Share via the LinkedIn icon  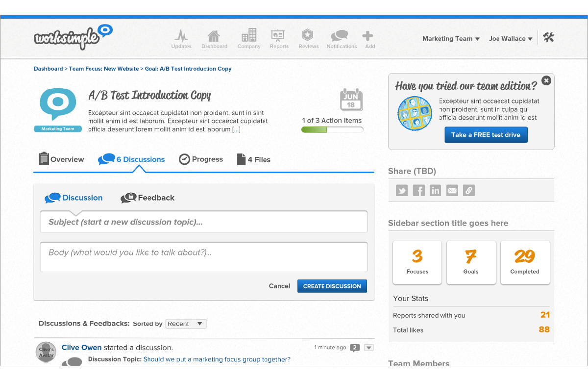click(x=435, y=191)
